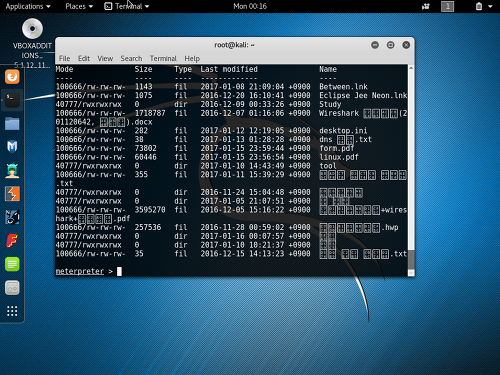Click the terminal glyph beside Terminal menu

[108, 6]
